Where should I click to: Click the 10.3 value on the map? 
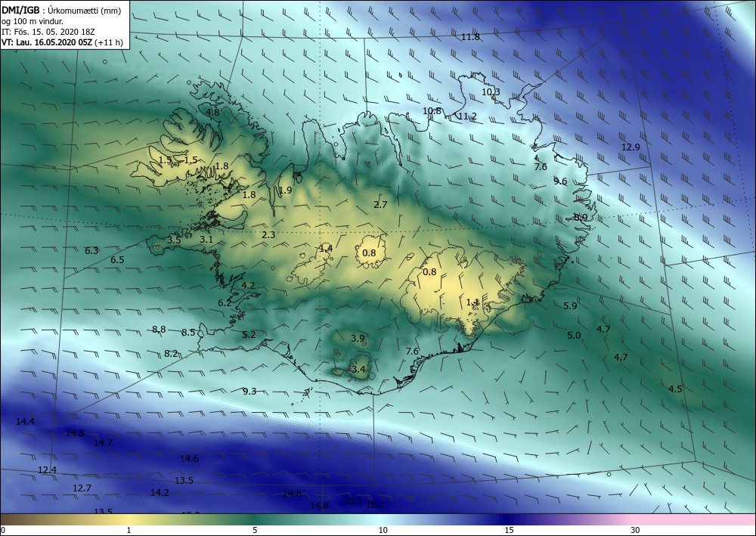tap(491, 91)
